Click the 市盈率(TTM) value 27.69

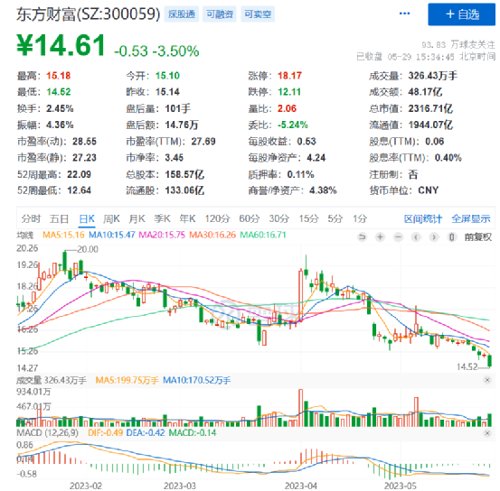click(x=203, y=141)
